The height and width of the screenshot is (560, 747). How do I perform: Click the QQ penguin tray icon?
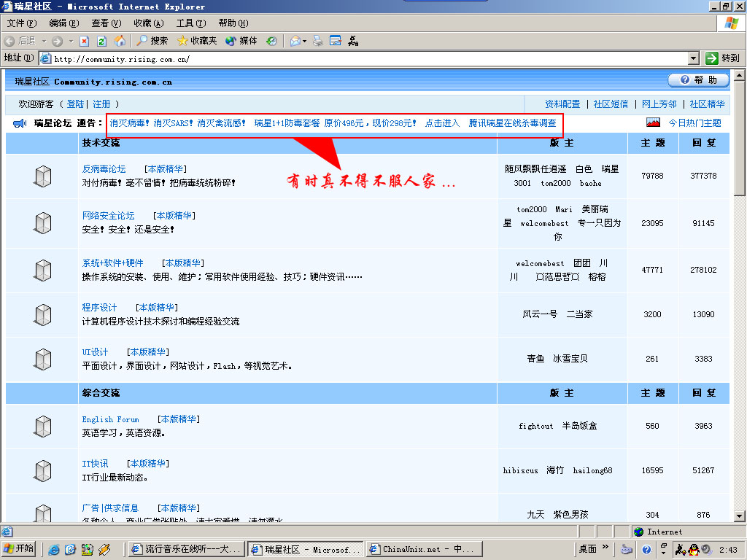point(694,550)
